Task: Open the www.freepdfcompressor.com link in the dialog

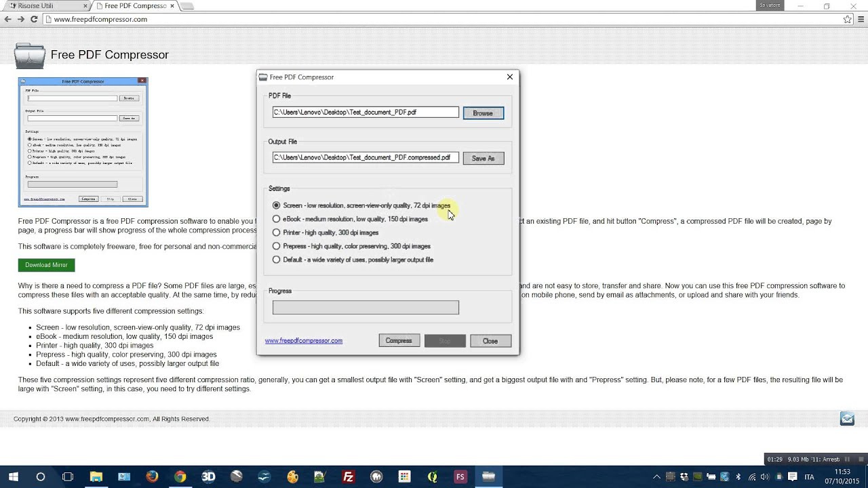Action: pyautogui.click(x=304, y=341)
